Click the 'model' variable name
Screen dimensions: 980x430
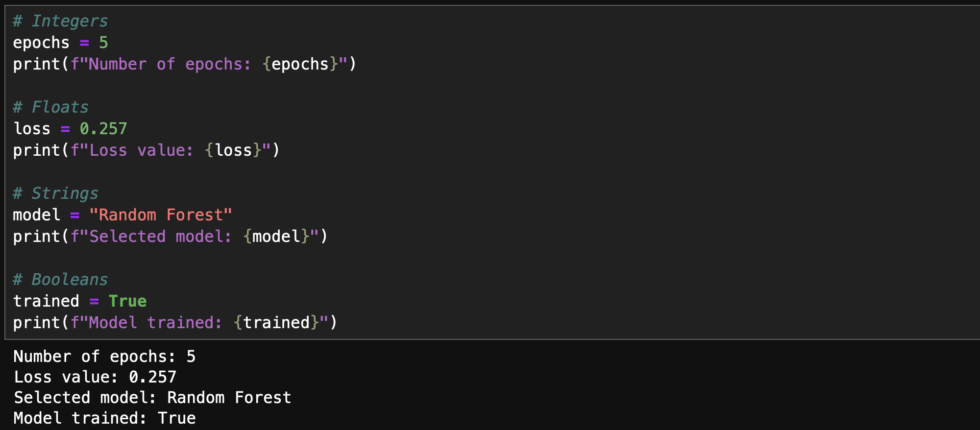37,215
